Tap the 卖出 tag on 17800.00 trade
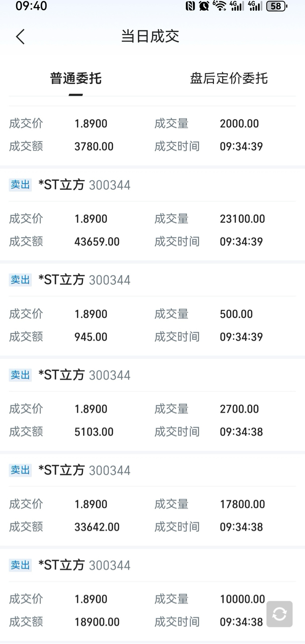 pos(20,470)
